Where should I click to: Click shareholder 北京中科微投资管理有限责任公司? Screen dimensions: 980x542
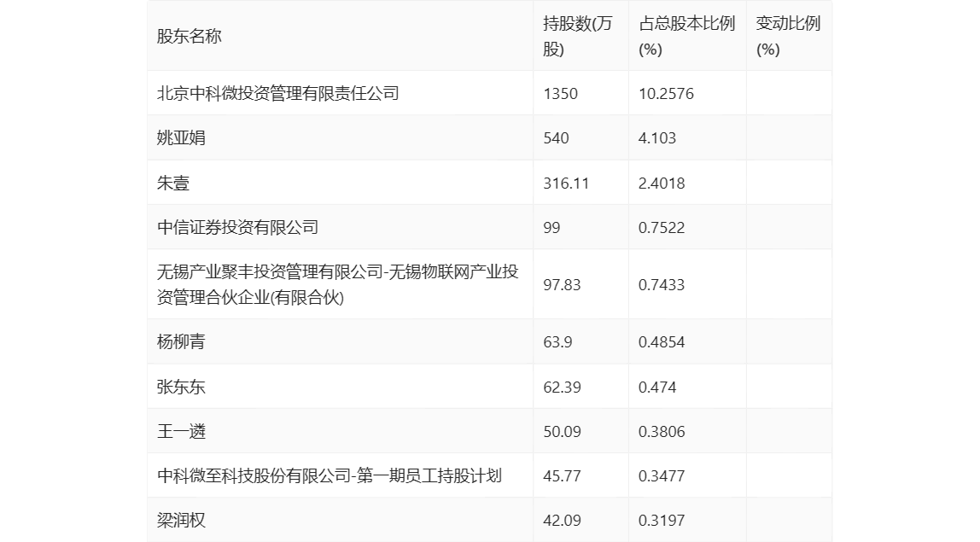click(278, 93)
